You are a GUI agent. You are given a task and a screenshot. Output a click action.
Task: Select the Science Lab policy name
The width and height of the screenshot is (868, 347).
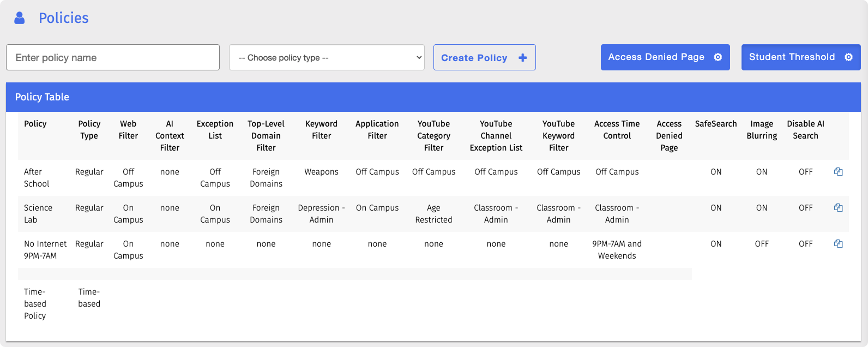[38, 214]
